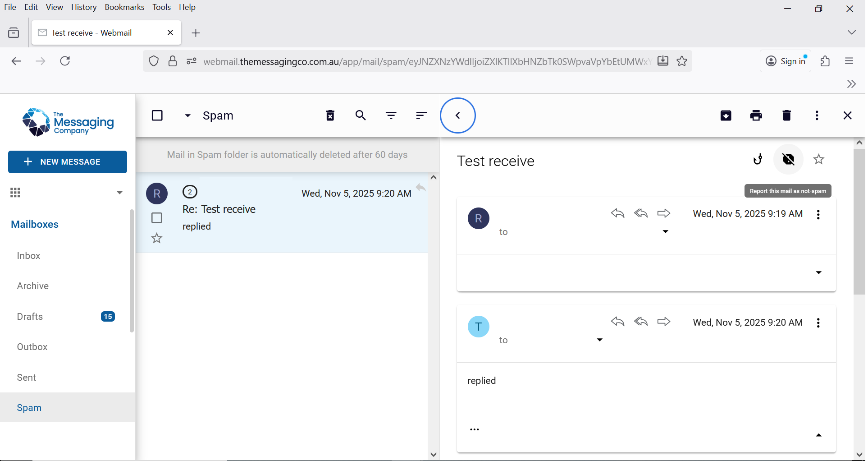The width and height of the screenshot is (868, 461).
Task: Open the Tools menu
Action: click(x=161, y=7)
